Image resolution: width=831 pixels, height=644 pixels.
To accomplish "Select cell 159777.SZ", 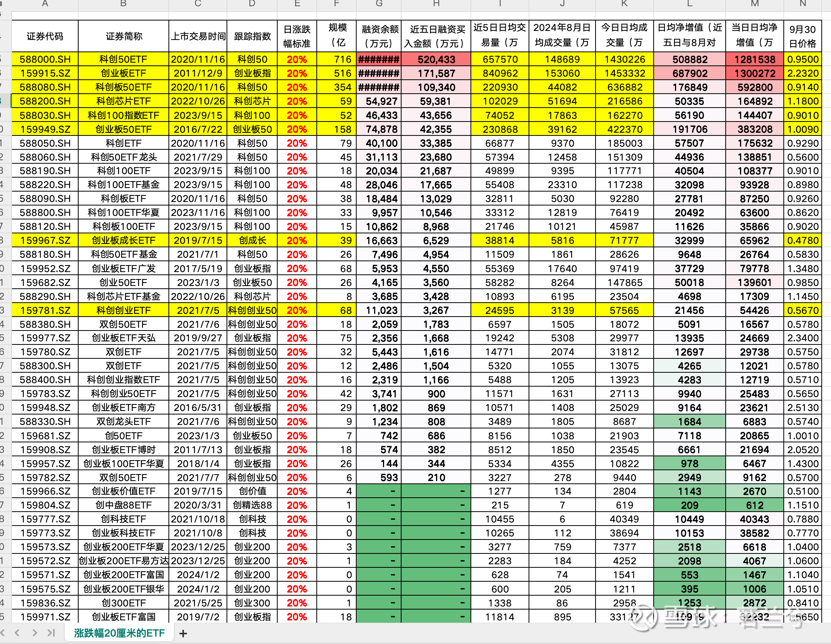I will (45, 519).
